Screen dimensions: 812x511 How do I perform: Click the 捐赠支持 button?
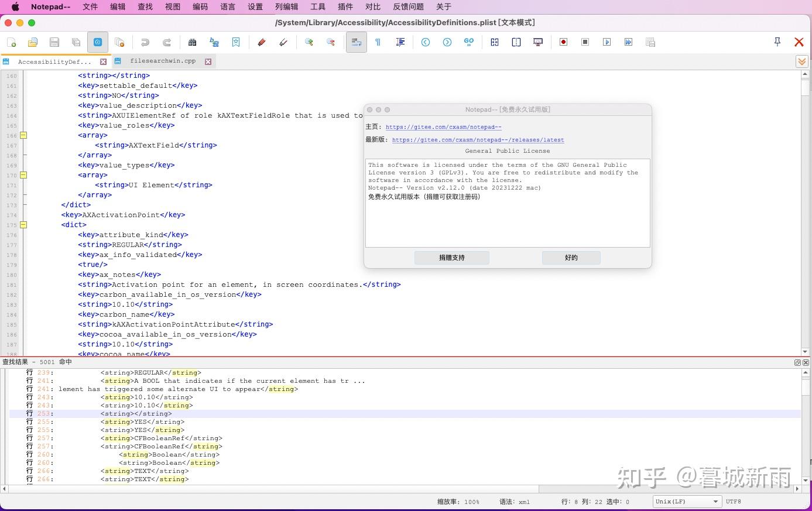click(451, 258)
